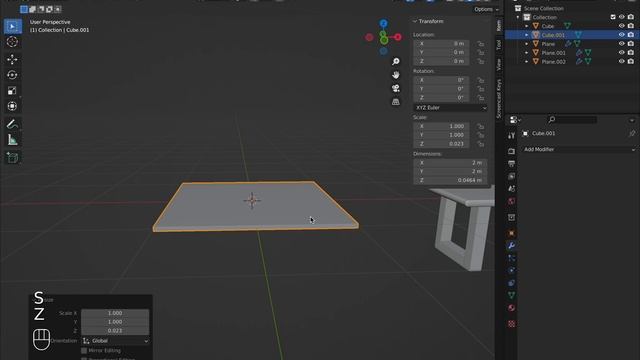Open the Object properties orange square tab

click(511, 233)
